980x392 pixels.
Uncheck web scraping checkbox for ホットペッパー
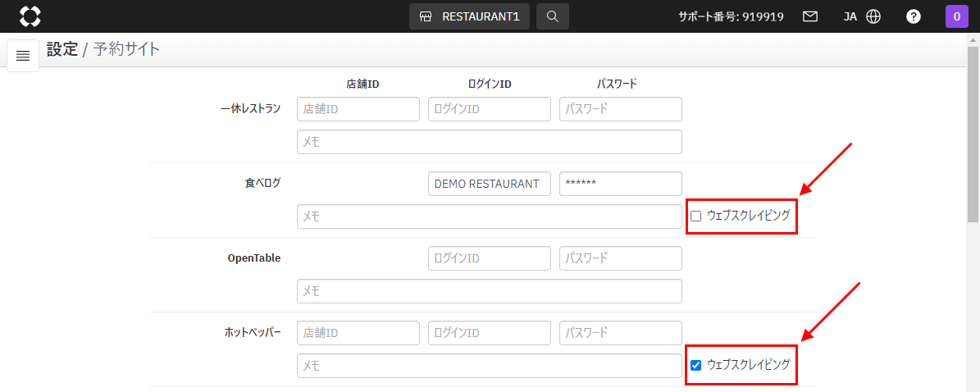(x=696, y=365)
